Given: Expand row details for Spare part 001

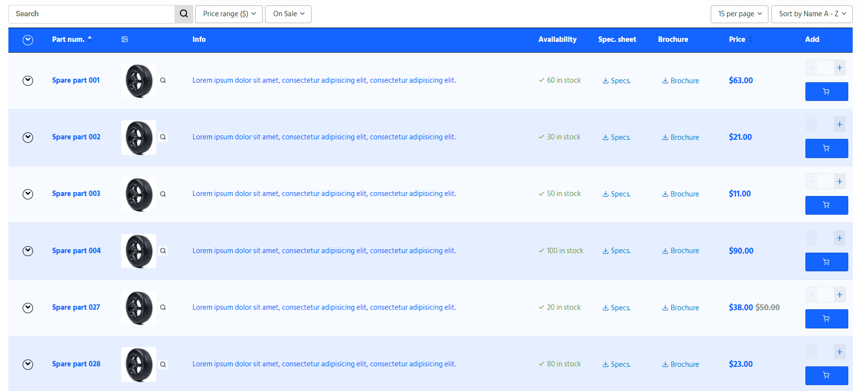Looking at the screenshot, I should pyautogui.click(x=28, y=81).
